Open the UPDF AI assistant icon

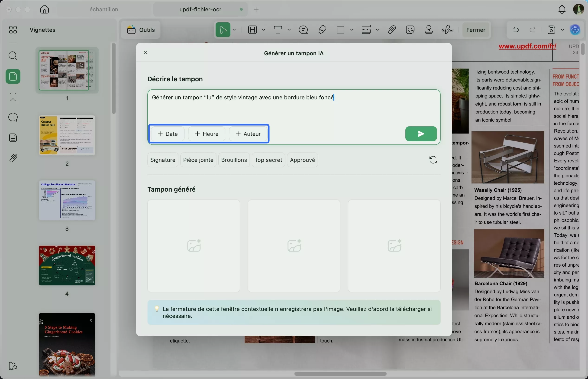pos(575,30)
